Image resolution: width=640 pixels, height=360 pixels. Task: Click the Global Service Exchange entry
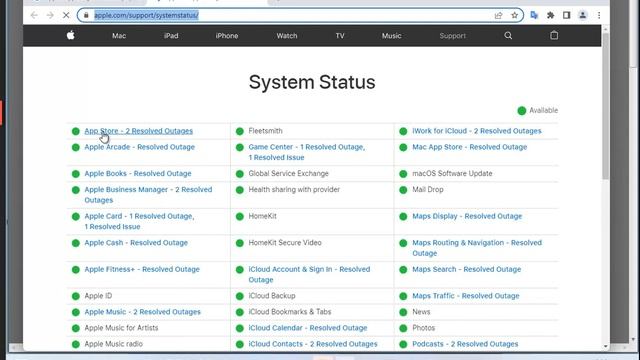288,173
